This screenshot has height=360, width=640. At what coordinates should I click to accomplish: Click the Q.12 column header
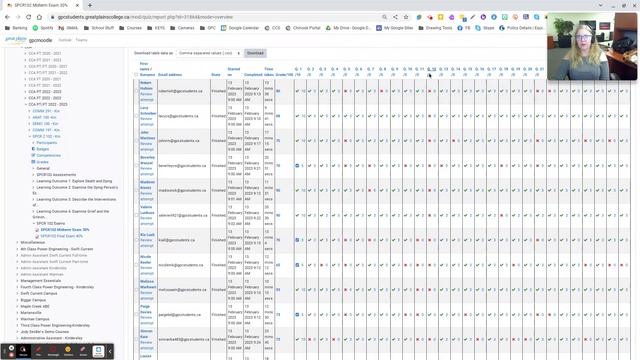click(x=431, y=69)
